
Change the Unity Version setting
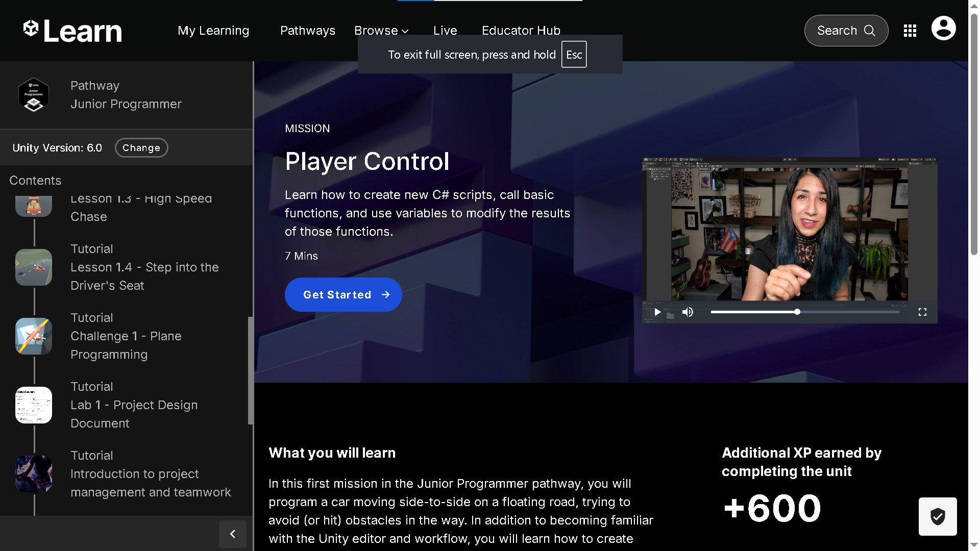point(141,148)
